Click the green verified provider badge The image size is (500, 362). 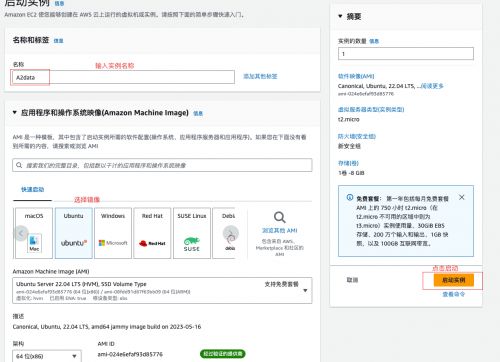pyautogui.click(x=223, y=354)
